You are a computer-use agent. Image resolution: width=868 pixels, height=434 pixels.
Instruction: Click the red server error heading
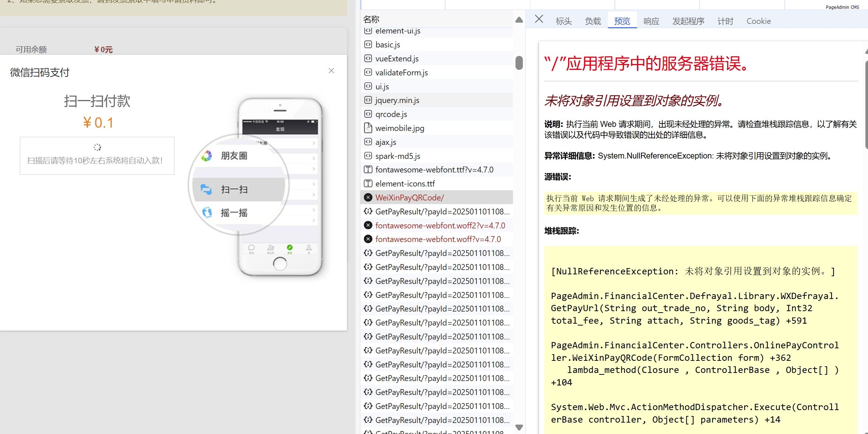click(646, 63)
